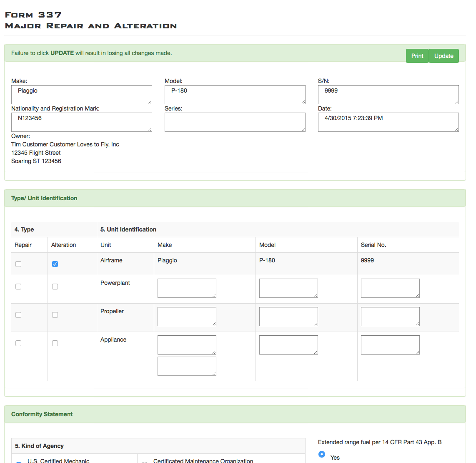Check the Repair box for Airframe
Image resolution: width=476 pixels, height=463 pixels.
point(18,264)
